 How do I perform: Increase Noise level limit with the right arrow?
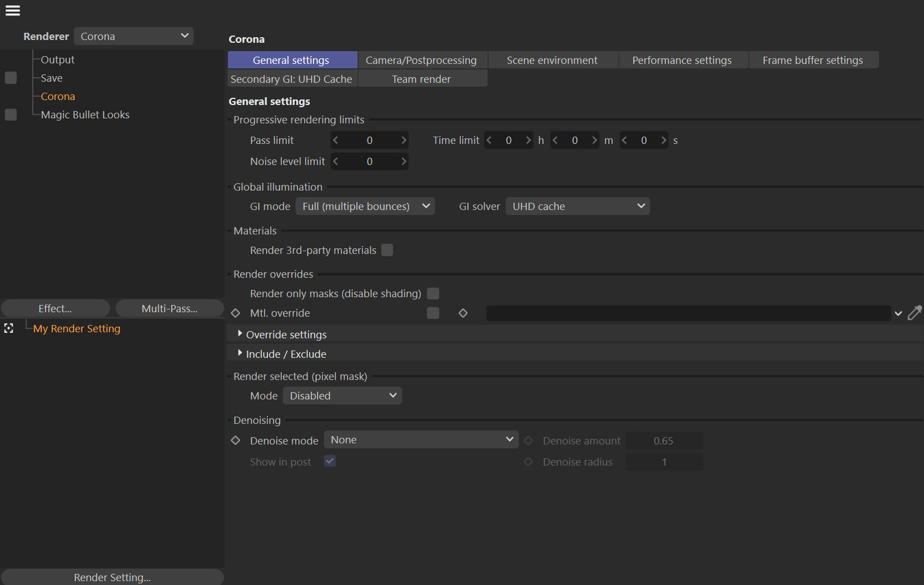click(404, 162)
